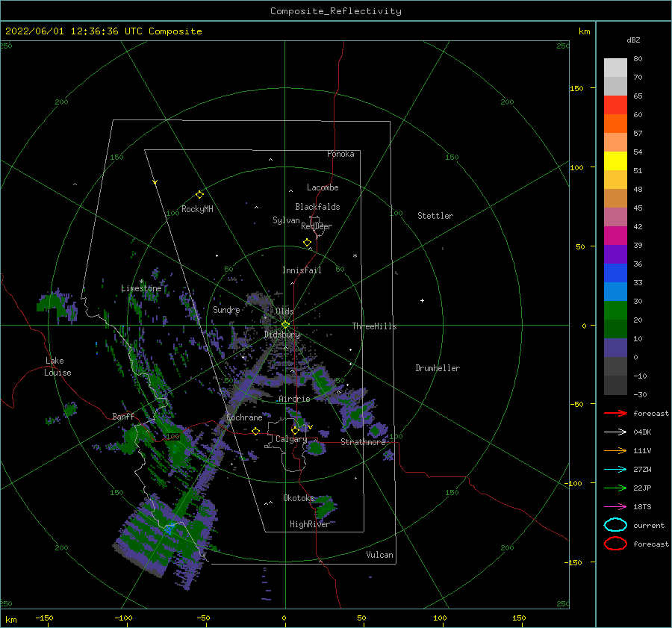Click the yellow diamond marker above Calgary
Viewport: 672px width, 628px height.
[295, 430]
